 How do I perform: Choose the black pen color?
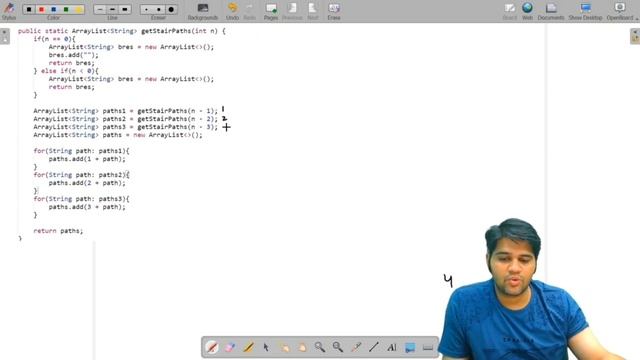click(x=29, y=9)
